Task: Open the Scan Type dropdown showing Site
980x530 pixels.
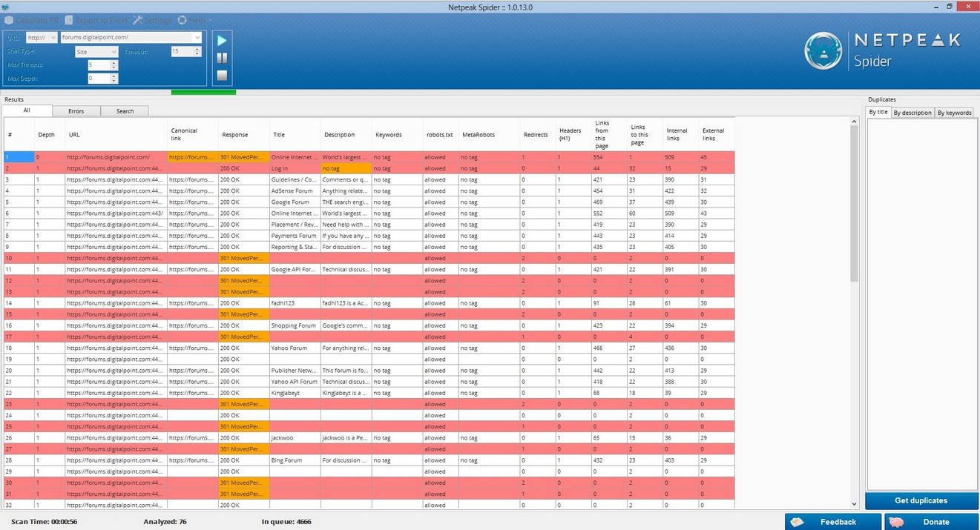Action: pos(96,52)
